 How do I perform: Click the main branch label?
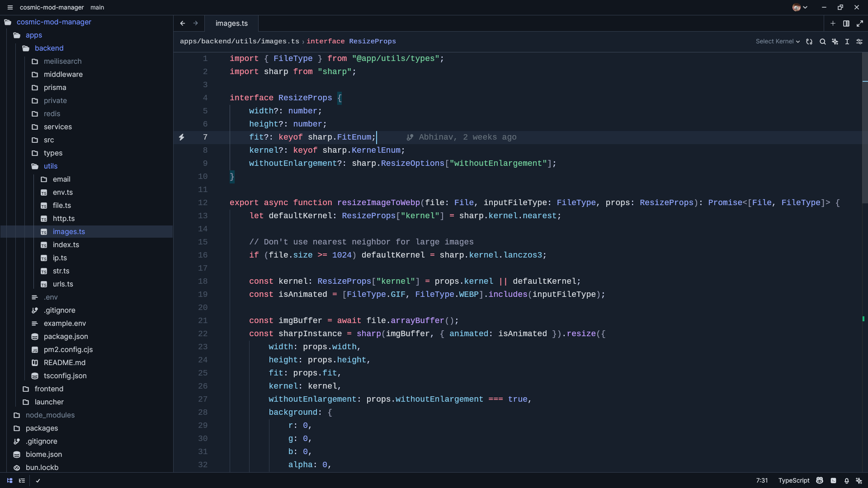[x=97, y=7]
